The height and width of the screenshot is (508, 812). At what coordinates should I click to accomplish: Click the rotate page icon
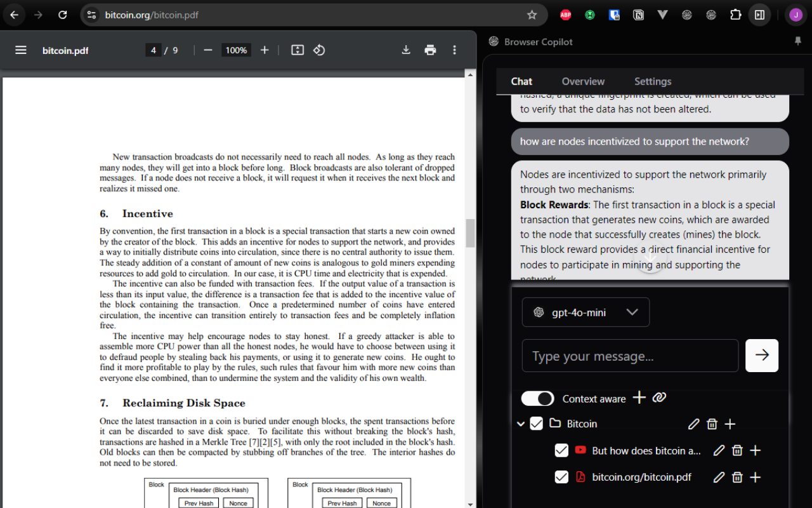(319, 50)
